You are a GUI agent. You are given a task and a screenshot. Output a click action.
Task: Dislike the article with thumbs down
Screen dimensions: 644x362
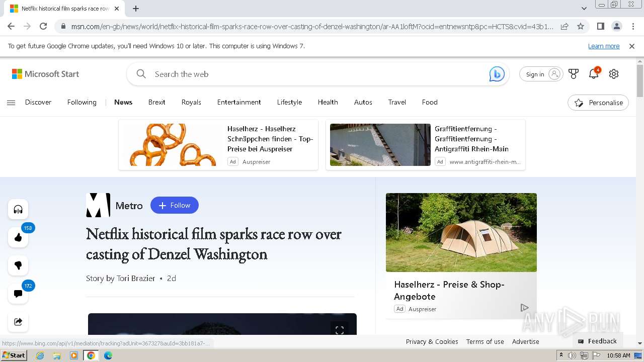click(18, 265)
